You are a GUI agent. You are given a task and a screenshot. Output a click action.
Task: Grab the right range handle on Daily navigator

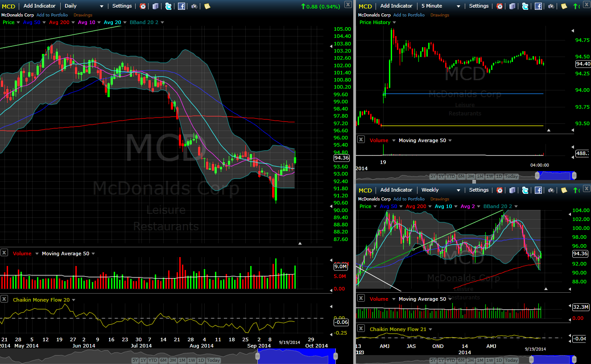click(x=335, y=356)
